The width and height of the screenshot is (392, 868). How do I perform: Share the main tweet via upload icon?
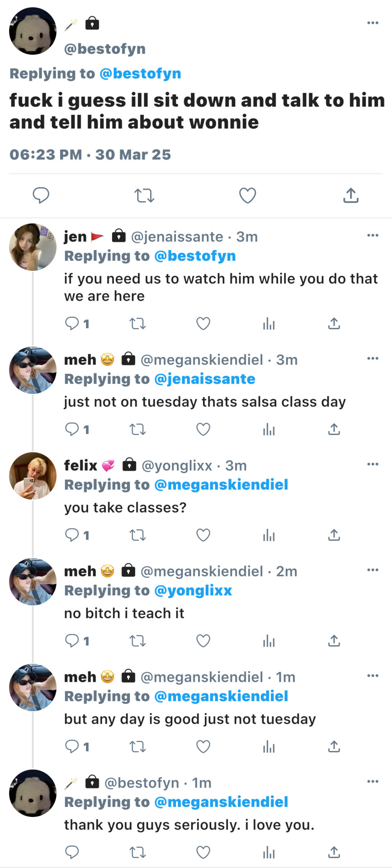click(350, 195)
